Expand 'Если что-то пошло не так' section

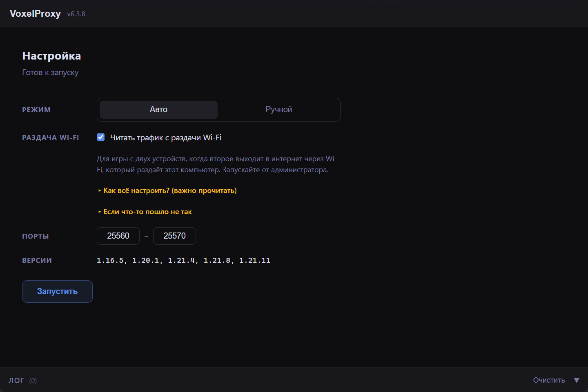[x=145, y=212]
